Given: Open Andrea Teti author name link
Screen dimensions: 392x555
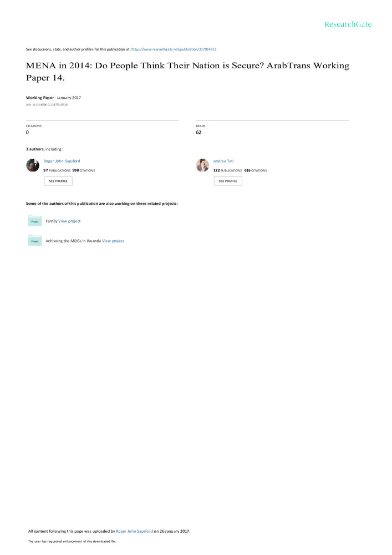Looking at the screenshot, I should pyautogui.click(x=223, y=161).
